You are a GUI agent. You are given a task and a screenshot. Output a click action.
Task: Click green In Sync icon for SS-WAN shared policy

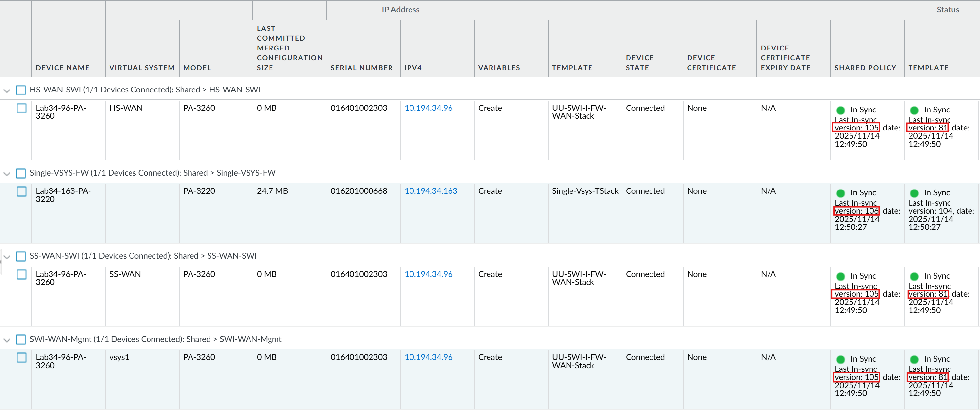tap(840, 276)
